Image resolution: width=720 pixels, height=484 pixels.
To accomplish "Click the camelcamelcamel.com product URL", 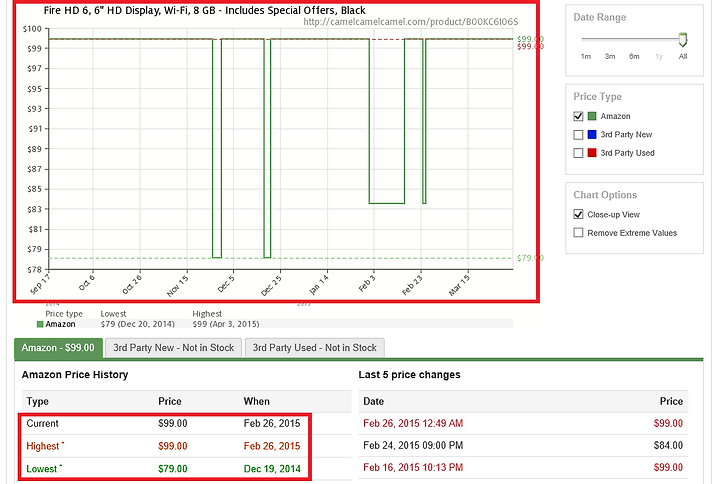I will [x=411, y=22].
